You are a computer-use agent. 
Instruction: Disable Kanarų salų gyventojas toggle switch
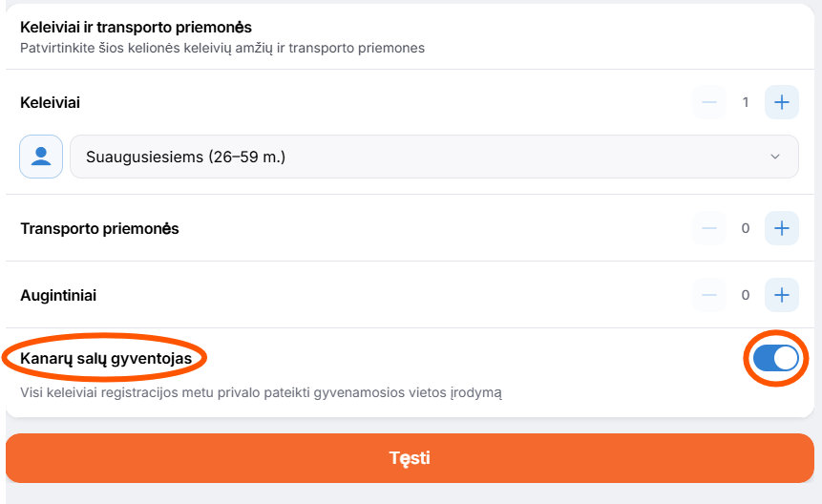tap(776, 358)
